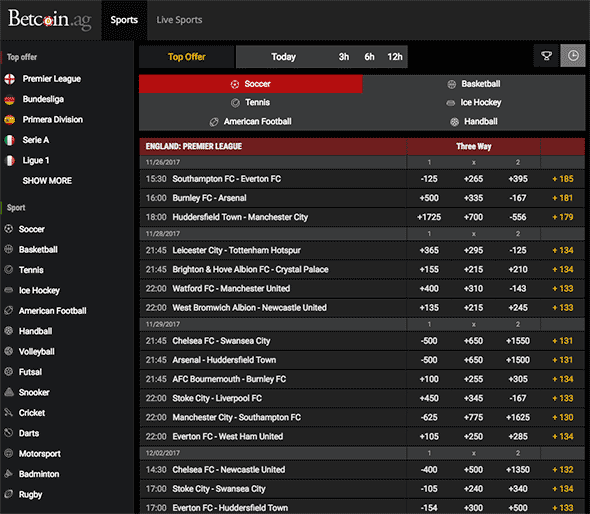Click the Germany flag beside Bundesliga
This screenshot has width=590, height=514.
[10, 99]
